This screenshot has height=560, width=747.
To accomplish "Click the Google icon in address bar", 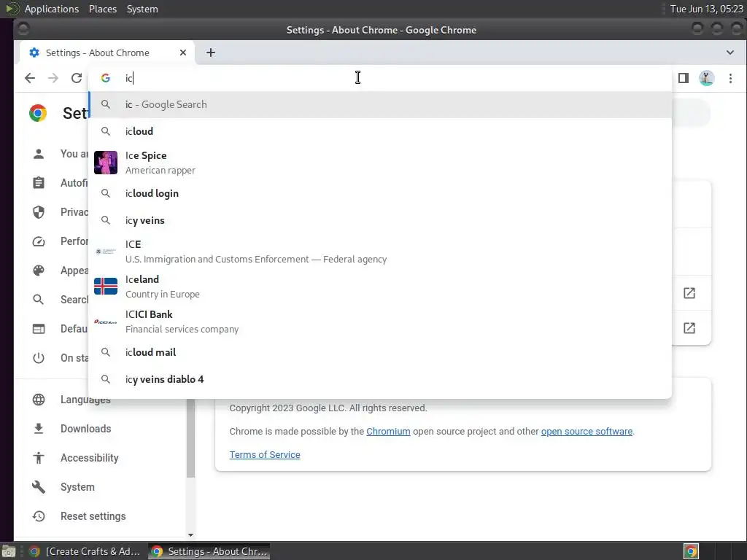I will (x=106, y=78).
